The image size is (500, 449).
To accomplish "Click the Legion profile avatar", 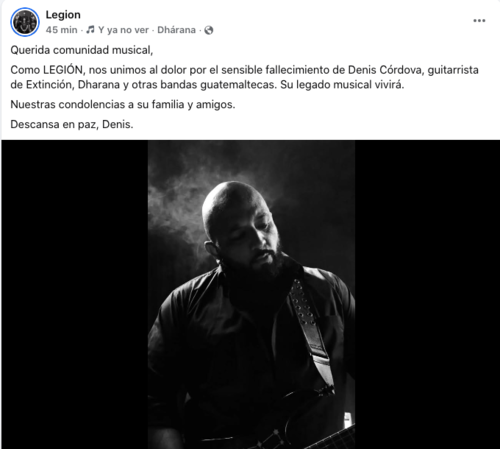I will tap(25, 22).
